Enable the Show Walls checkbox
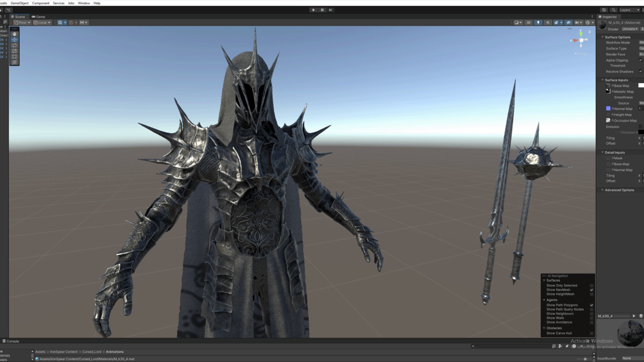 tap(592, 318)
